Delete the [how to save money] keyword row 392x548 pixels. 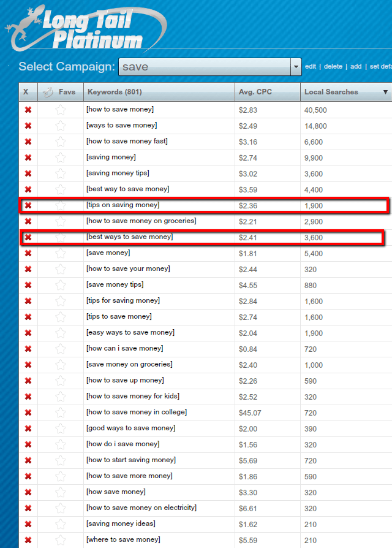pyautogui.click(x=28, y=110)
